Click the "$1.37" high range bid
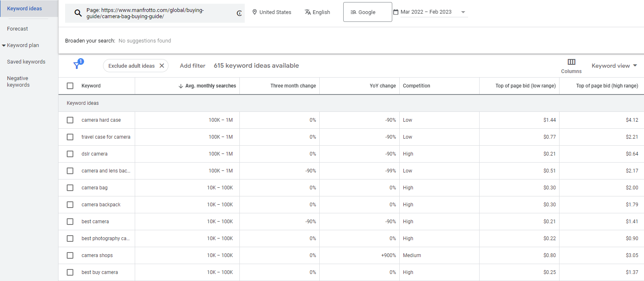Viewport: 644px width, 281px height. pos(632,272)
